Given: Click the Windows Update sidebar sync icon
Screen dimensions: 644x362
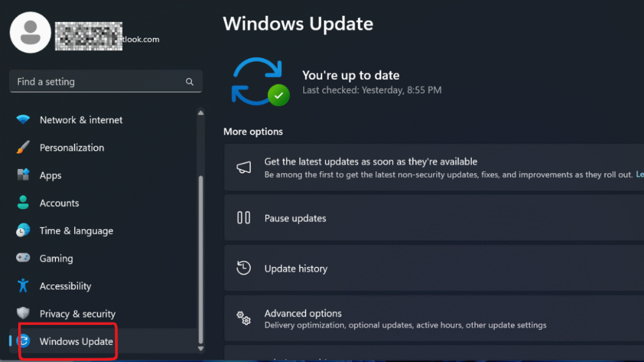Looking at the screenshot, I should 23,341.
